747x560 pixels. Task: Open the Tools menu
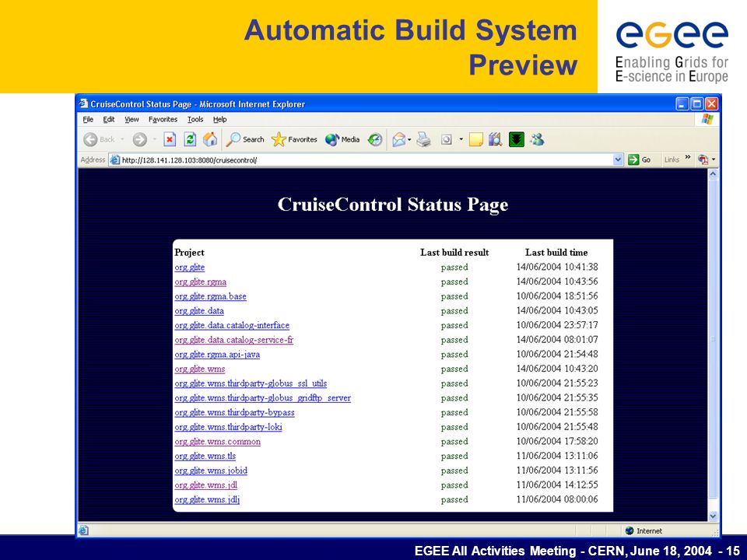pos(195,120)
